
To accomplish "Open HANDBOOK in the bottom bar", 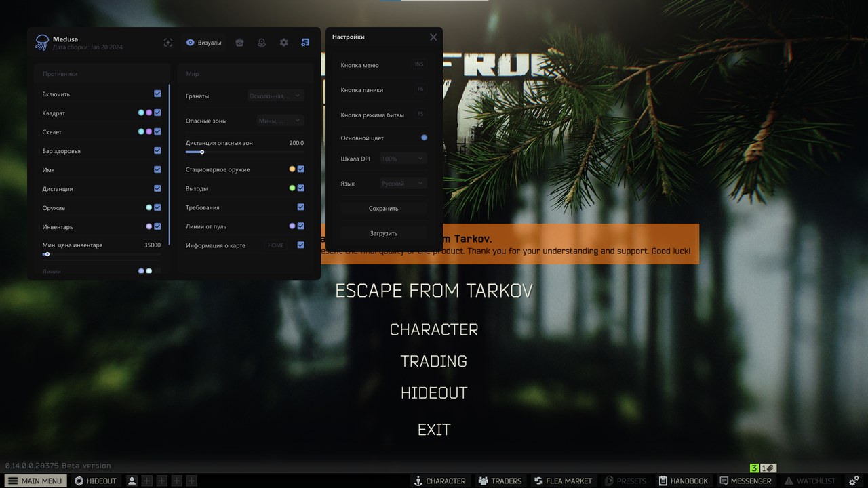I will tap(683, 481).
